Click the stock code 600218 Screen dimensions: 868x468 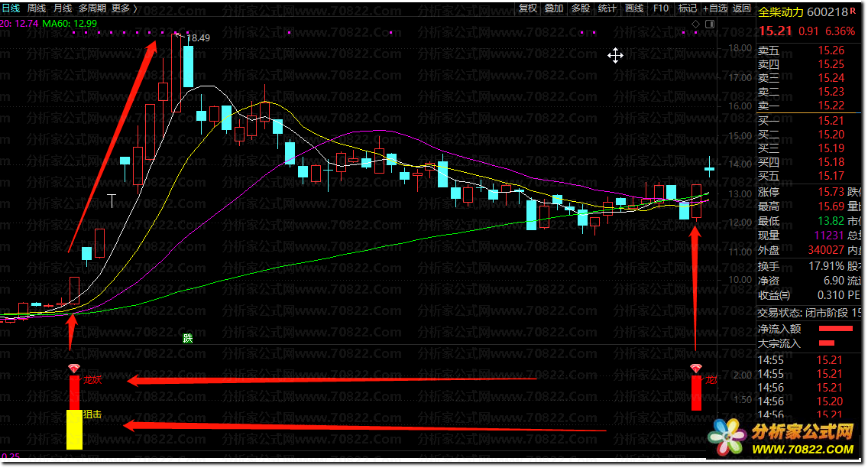(x=827, y=12)
